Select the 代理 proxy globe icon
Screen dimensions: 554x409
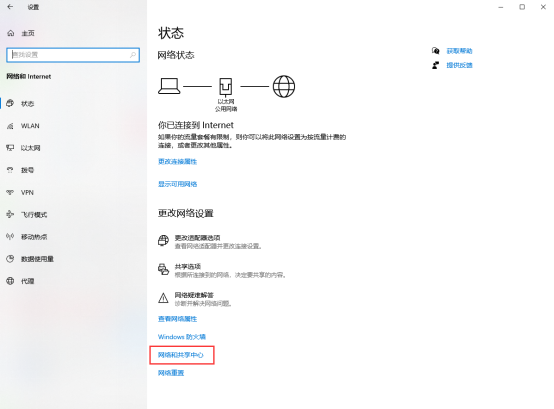coord(10,281)
